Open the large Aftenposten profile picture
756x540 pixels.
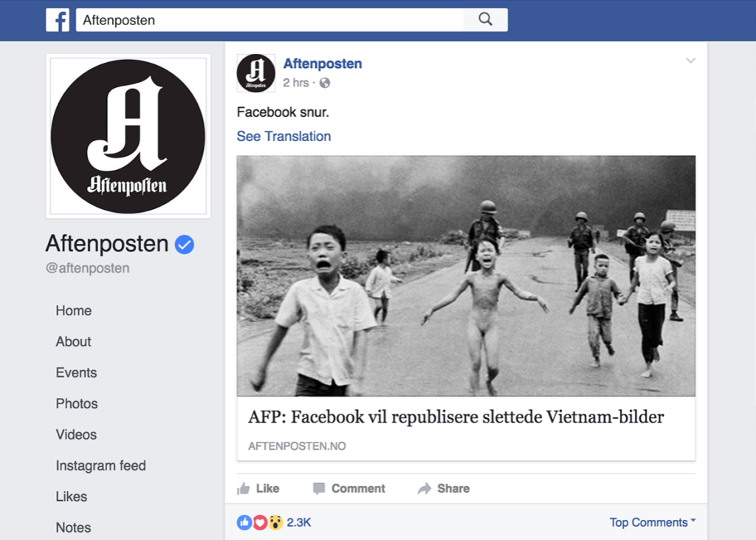(128, 136)
